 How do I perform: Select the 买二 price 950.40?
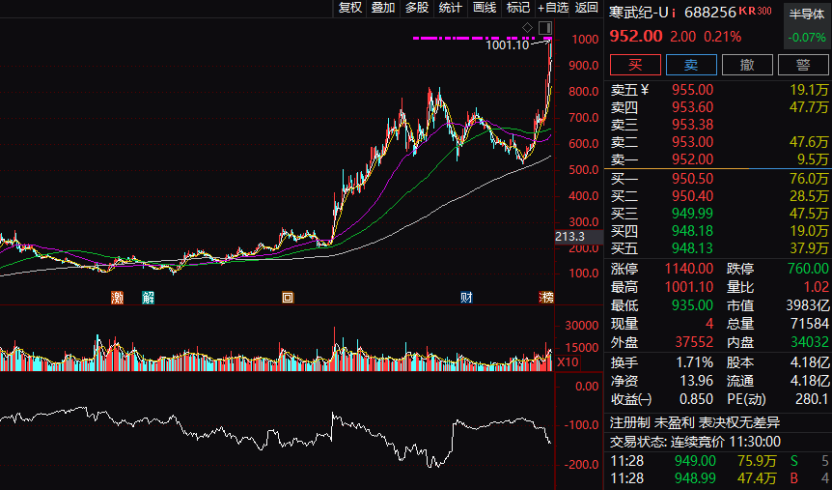(x=692, y=196)
